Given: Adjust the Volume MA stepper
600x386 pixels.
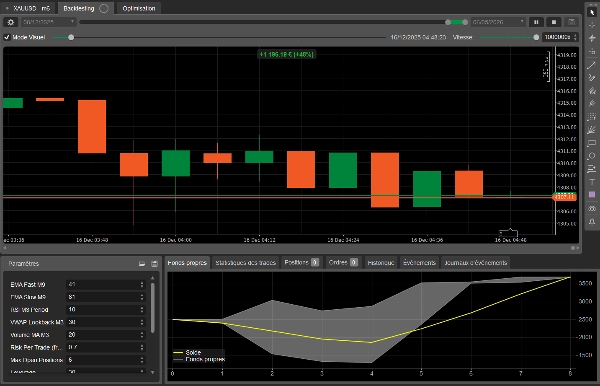Looking at the screenshot, I should (x=142, y=335).
